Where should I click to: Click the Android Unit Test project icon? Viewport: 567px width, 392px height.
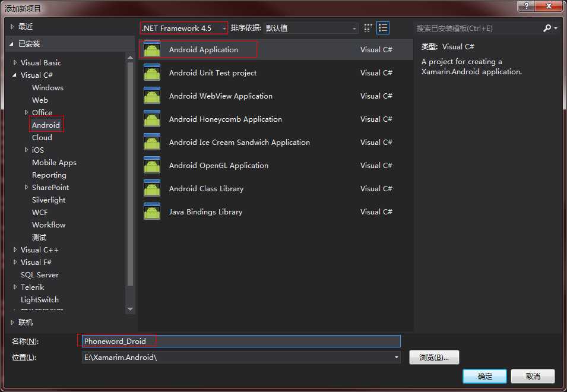tap(152, 72)
